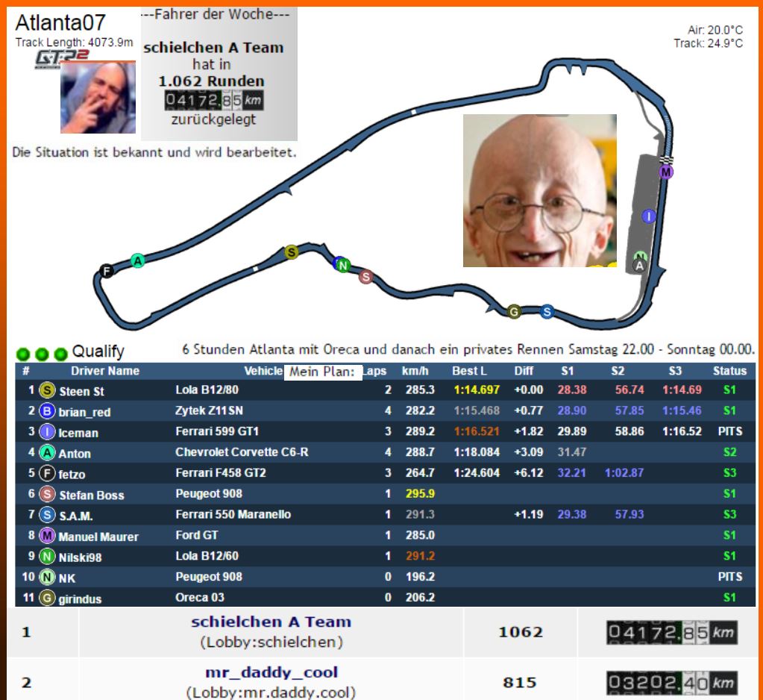Screen dimensions: 763x700
Task: Click the Status column header
Action: (729, 371)
